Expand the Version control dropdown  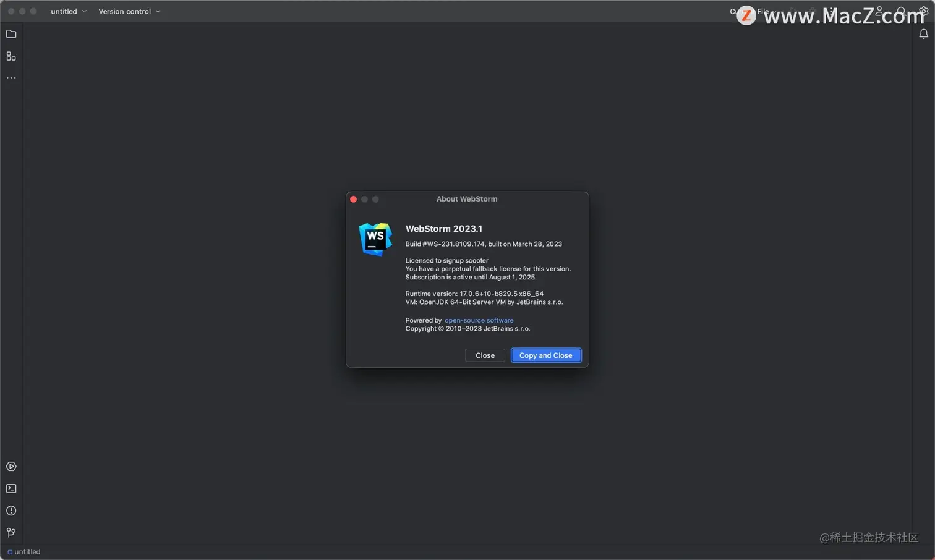pyautogui.click(x=129, y=11)
